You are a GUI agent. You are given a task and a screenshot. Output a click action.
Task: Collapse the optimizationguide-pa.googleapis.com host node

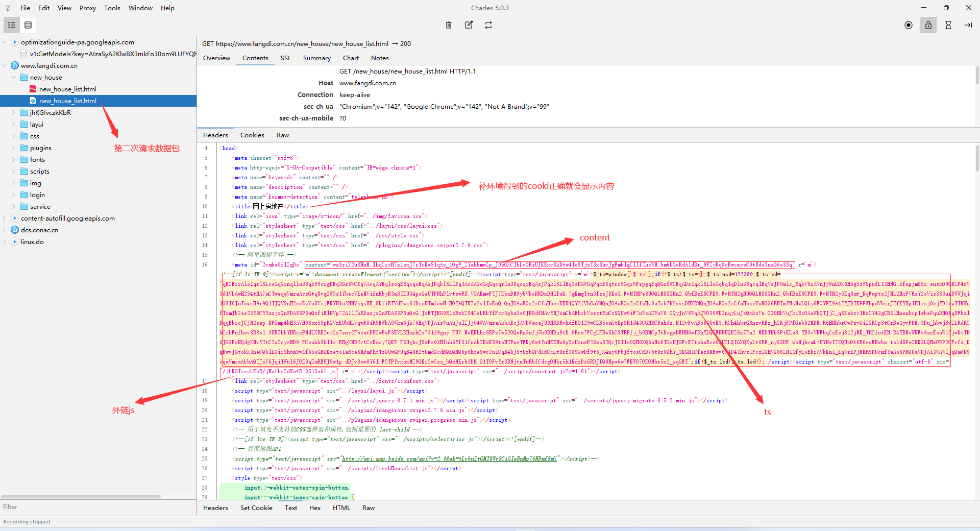pyautogui.click(x=5, y=42)
